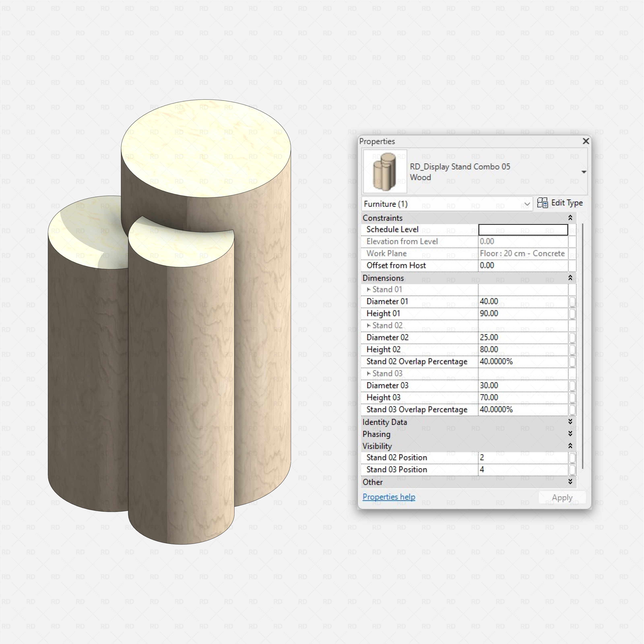Edit Stand 03 Overlap Percentage value
This screenshot has width=644, height=644.
tap(523, 409)
